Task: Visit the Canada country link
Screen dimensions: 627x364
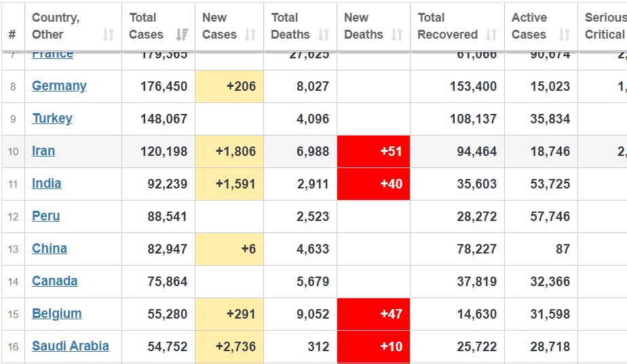Action: click(x=54, y=281)
